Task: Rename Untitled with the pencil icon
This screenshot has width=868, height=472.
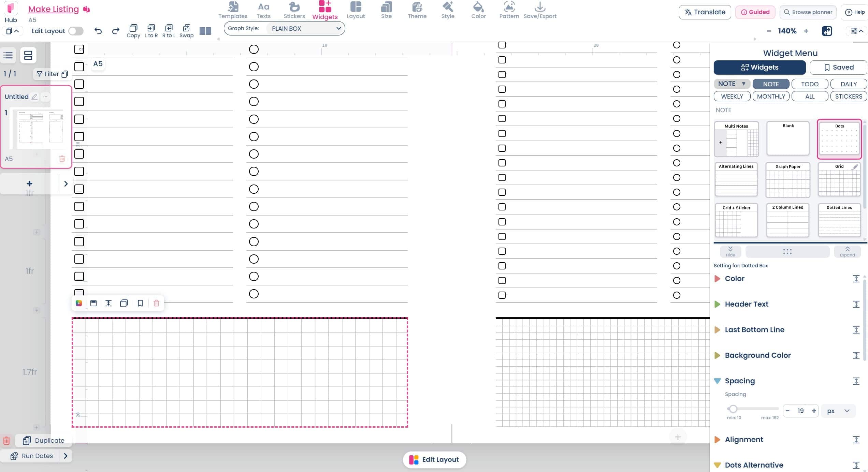Action: coord(34,97)
